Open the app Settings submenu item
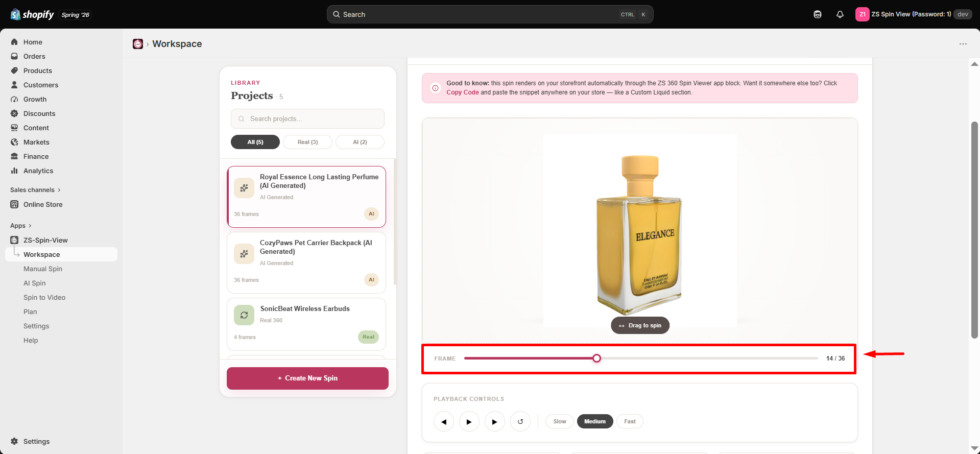This screenshot has width=980, height=454. pos(36,326)
